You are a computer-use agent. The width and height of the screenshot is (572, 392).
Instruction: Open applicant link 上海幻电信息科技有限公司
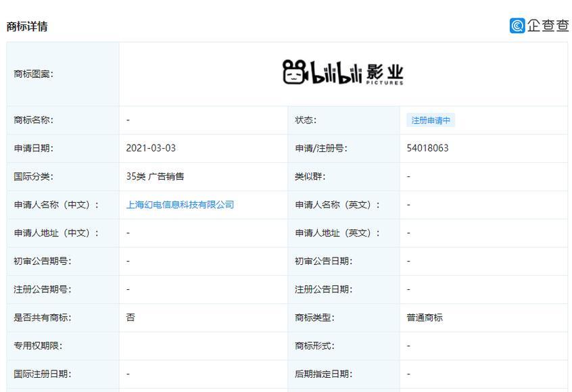point(181,205)
